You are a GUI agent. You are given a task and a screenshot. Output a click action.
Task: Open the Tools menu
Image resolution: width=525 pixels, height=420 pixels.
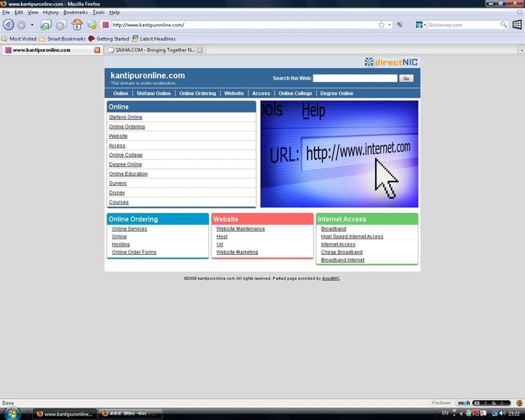pyautogui.click(x=98, y=12)
